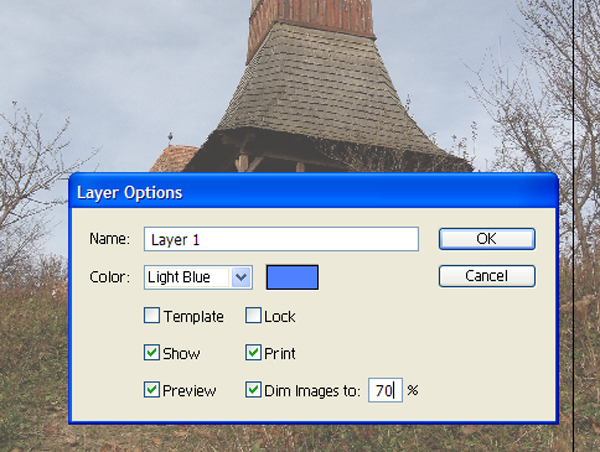Click the light blue color swatch
This screenshot has width=600, height=452.
(x=292, y=277)
